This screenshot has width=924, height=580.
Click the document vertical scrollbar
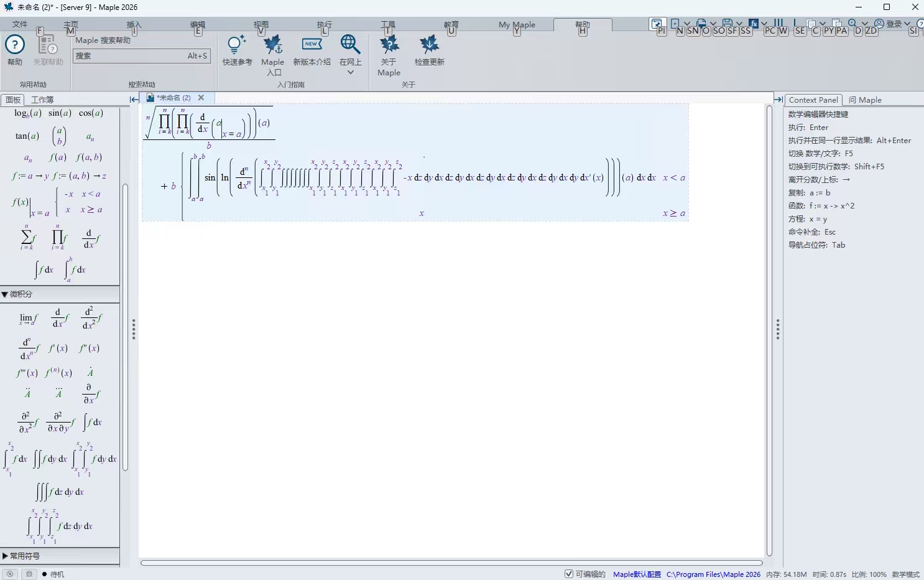coord(769,330)
